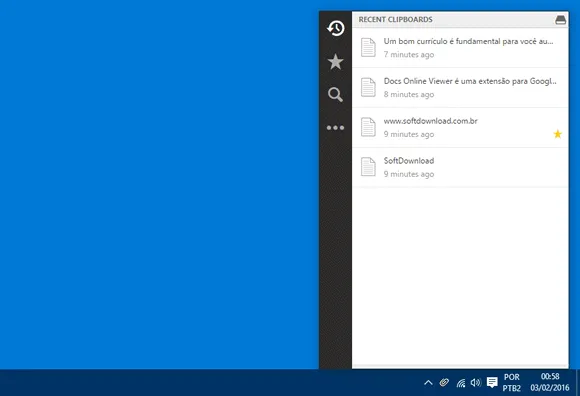
Task: Choose the www.softdownload.com.br clipboard item
Action: coord(460,128)
